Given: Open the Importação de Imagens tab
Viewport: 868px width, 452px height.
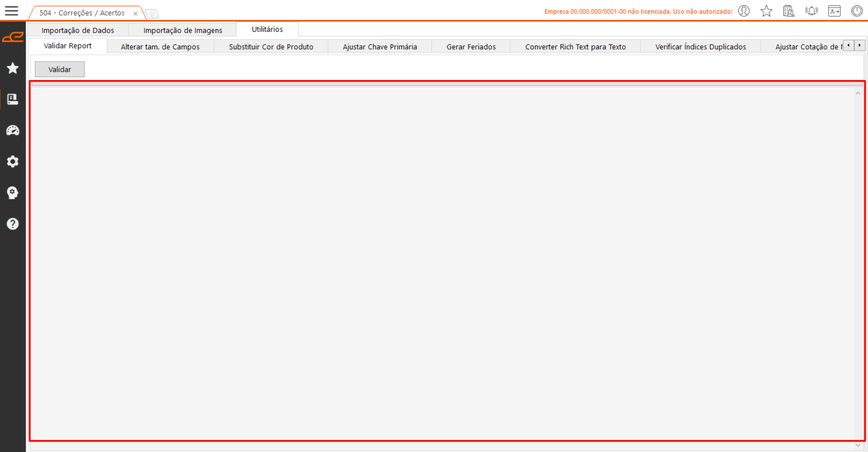Looking at the screenshot, I should pos(183,30).
